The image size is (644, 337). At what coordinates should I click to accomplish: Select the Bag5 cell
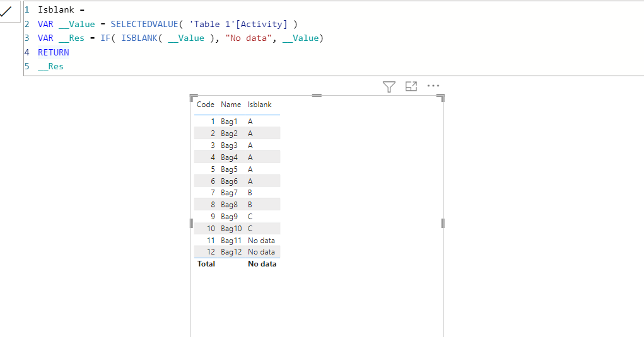pyautogui.click(x=229, y=169)
